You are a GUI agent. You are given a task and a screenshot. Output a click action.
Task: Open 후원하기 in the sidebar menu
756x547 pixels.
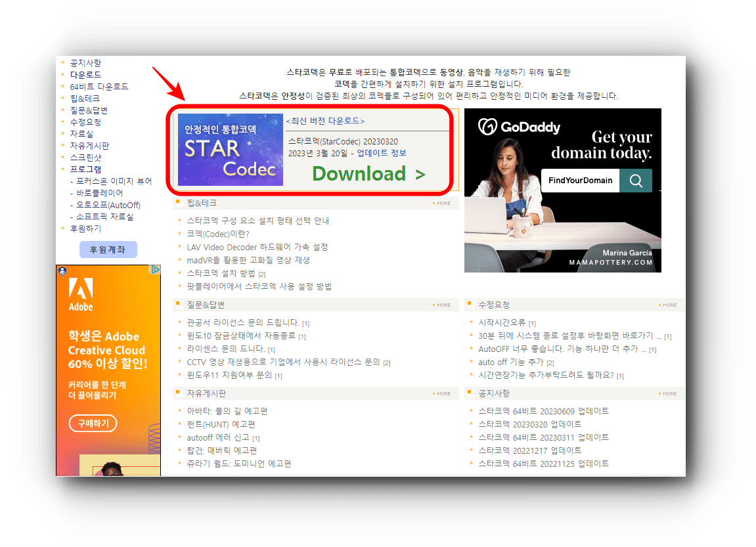(x=85, y=229)
